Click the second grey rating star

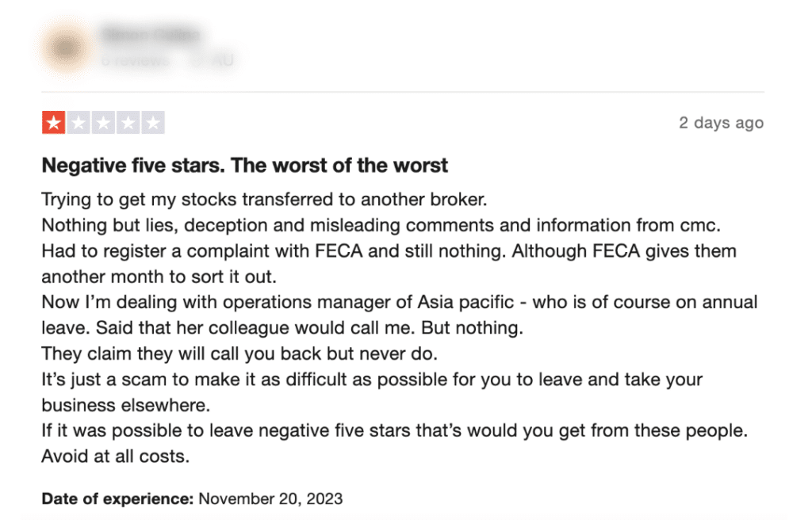click(79, 123)
